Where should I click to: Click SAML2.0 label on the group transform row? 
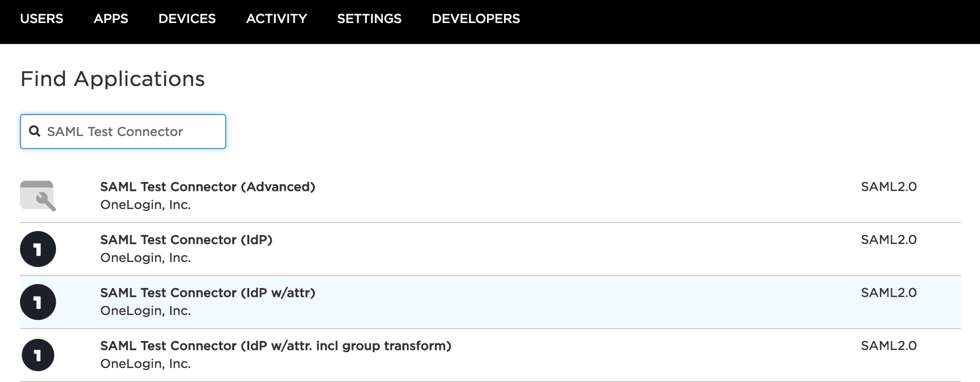pos(888,345)
